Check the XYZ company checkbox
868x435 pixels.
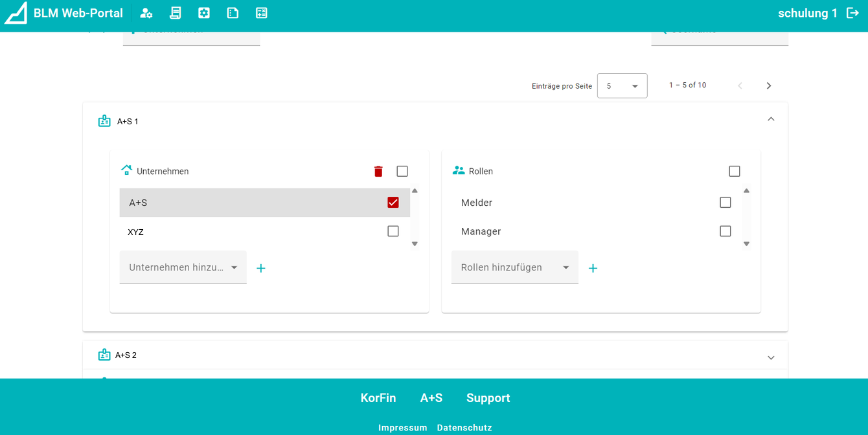pyautogui.click(x=393, y=231)
